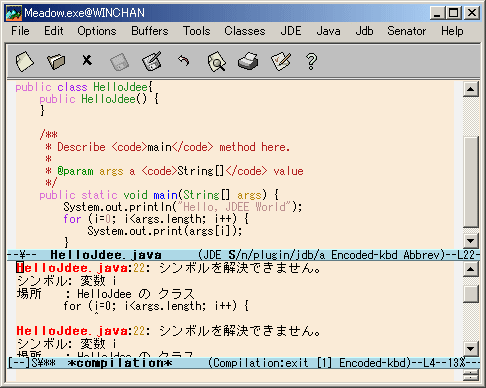The image size is (486, 388).
Task: Open the JDE menu
Action: click(291, 31)
